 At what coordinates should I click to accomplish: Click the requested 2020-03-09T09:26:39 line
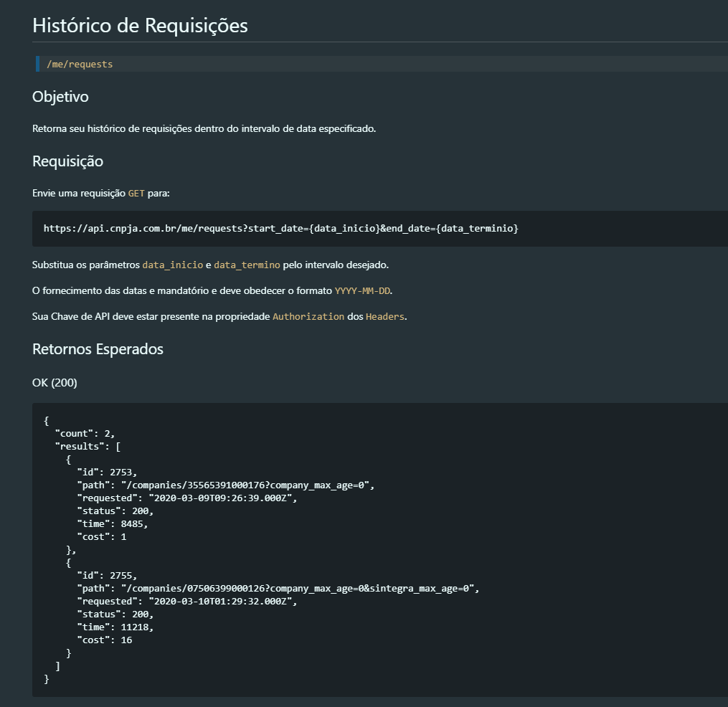tap(186, 498)
